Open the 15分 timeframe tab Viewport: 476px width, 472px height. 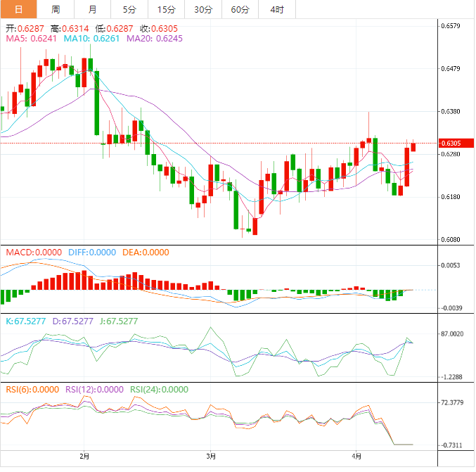coord(167,9)
